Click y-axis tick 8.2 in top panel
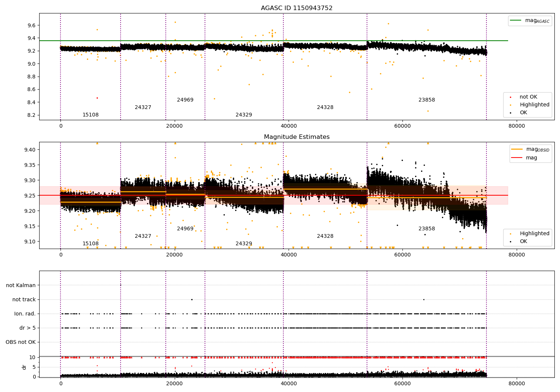The width and height of the screenshot is (560, 392). coord(31,115)
